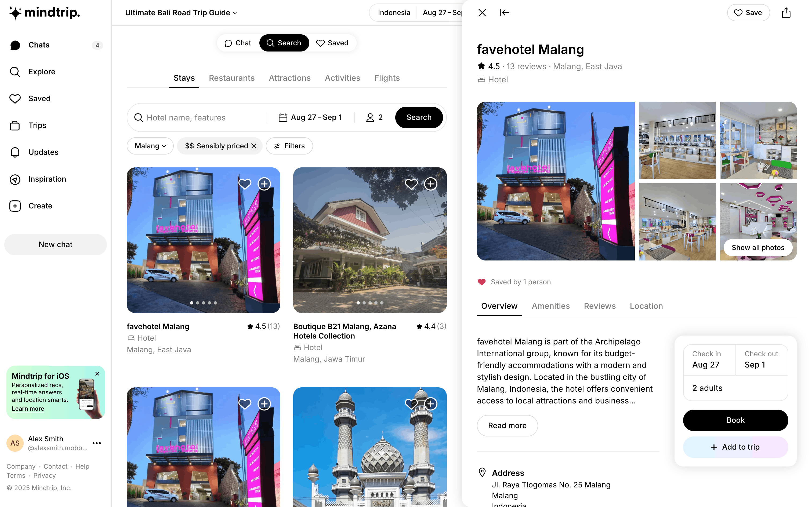Open Updates bell in the sidebar
The height and width of the screenshot is (507, 812).
15,152
